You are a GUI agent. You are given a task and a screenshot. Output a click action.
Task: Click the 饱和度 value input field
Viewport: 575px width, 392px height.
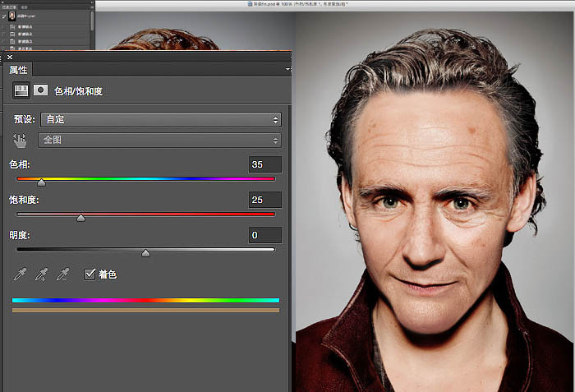[265, 200]
